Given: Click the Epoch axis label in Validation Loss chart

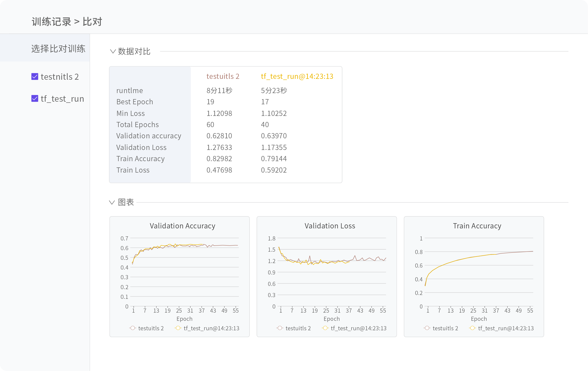Looking at the screenshot, I should tap(332, 319).
